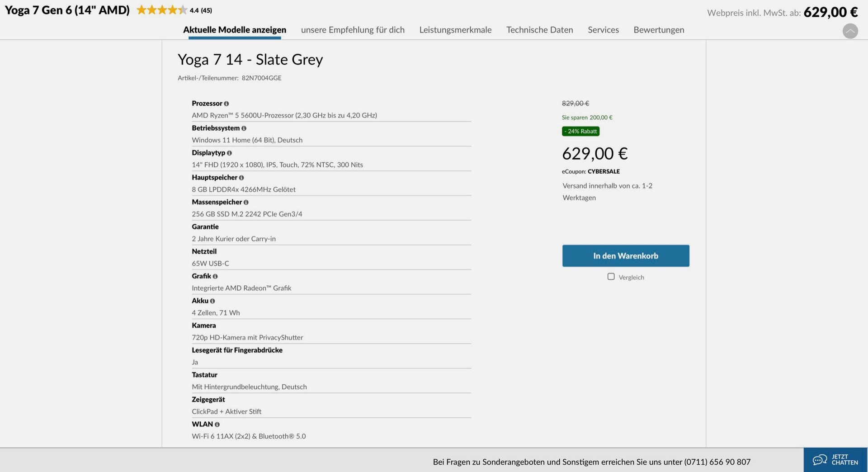
Task: Open the Displaytyp info icon
Action: (229, 153)
